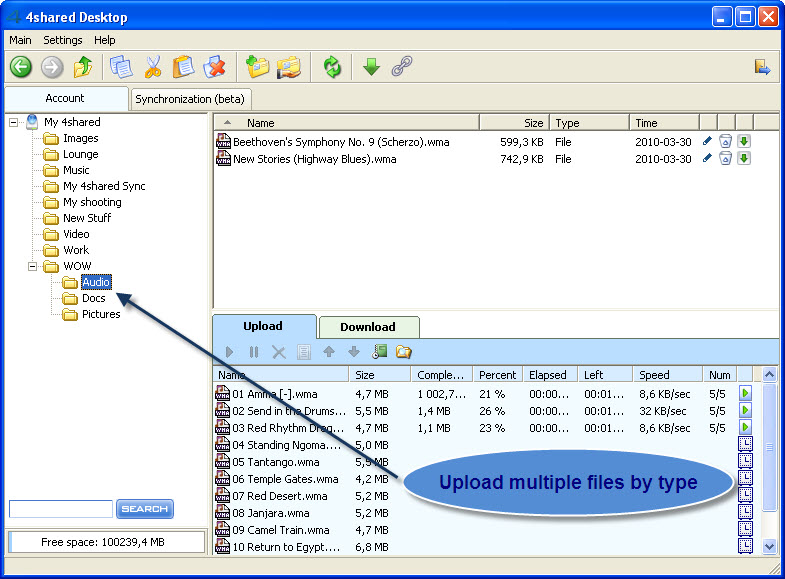
Task: Move upload item up with arrow icon
Action: pos(329,352)
